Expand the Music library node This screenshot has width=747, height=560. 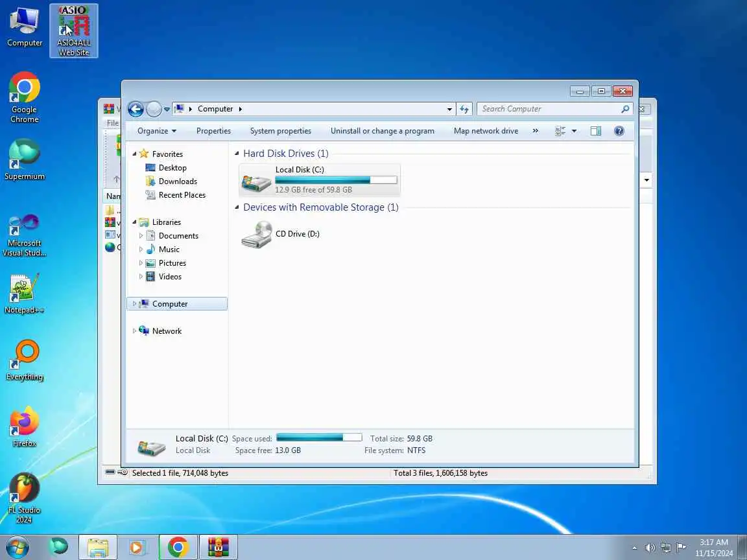[141, 249]
